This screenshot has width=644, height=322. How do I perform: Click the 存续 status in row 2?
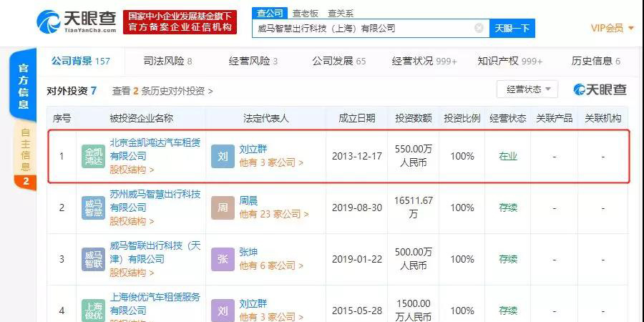click(x=507, y=208)
